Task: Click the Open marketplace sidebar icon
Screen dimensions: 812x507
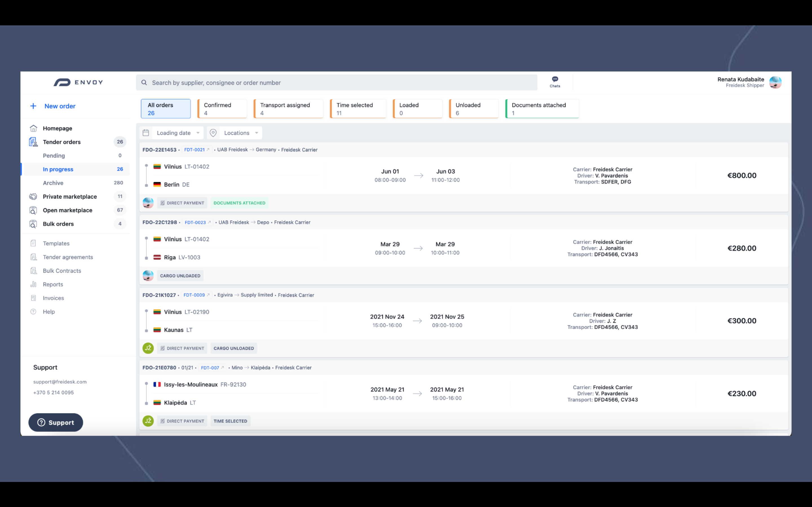Action: 33,210
